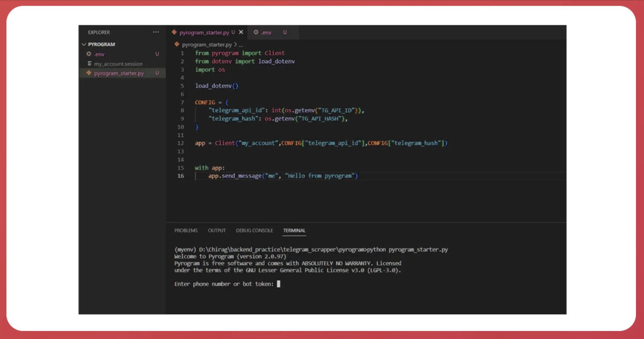Switch to the pyrogram_starter.py editor tab

click(x=204, y=32)
